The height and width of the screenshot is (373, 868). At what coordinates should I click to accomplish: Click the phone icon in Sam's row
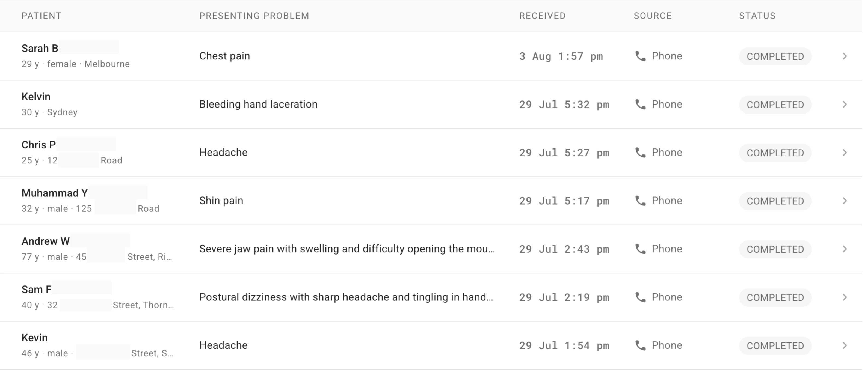coord(640,297)
